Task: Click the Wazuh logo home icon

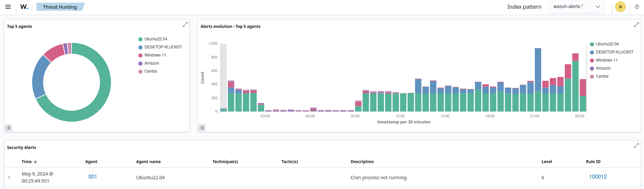Action: [x=24, y=7]
